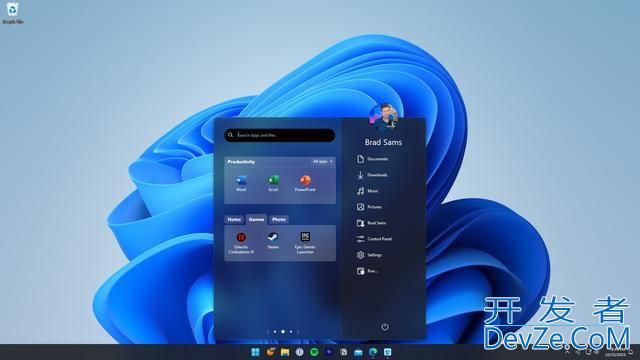Switch to the Photo tab
The height and width of the screenshot is (360, 640).
coord(279,220)
